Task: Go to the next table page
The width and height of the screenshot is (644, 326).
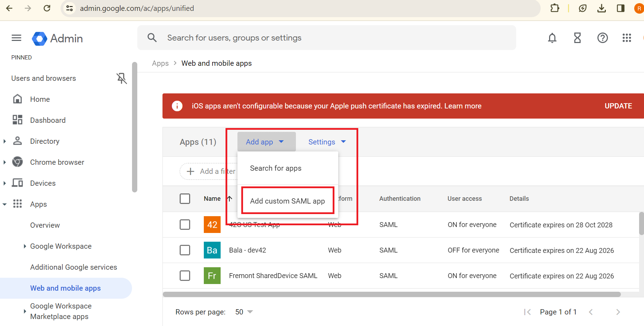Action: point(618,312)
